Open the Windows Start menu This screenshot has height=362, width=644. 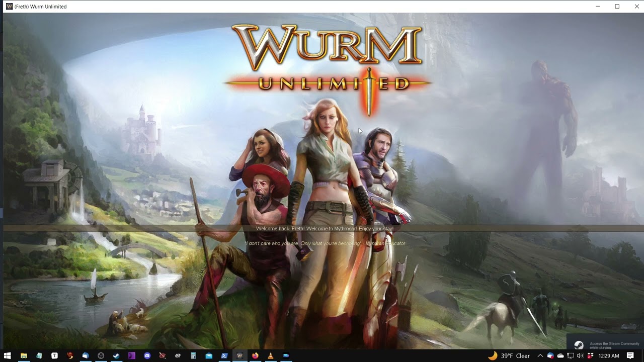(8, 355)
